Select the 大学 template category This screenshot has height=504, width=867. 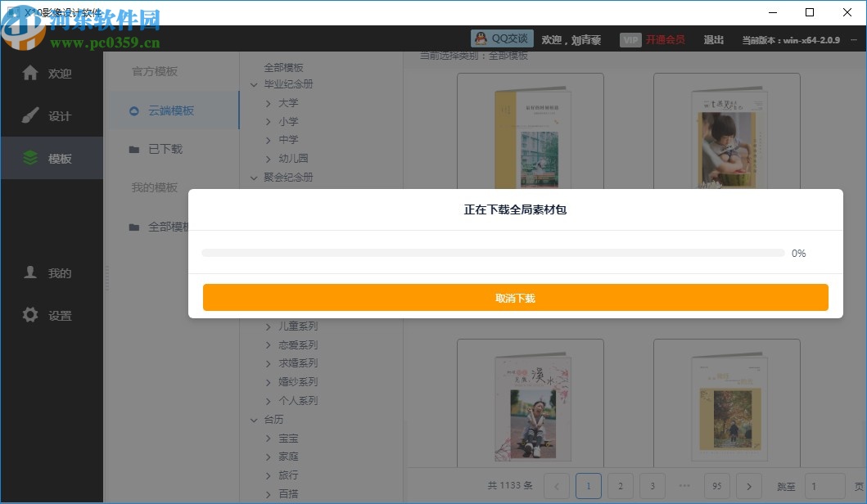pyautogui.click(x=287, y=102)
